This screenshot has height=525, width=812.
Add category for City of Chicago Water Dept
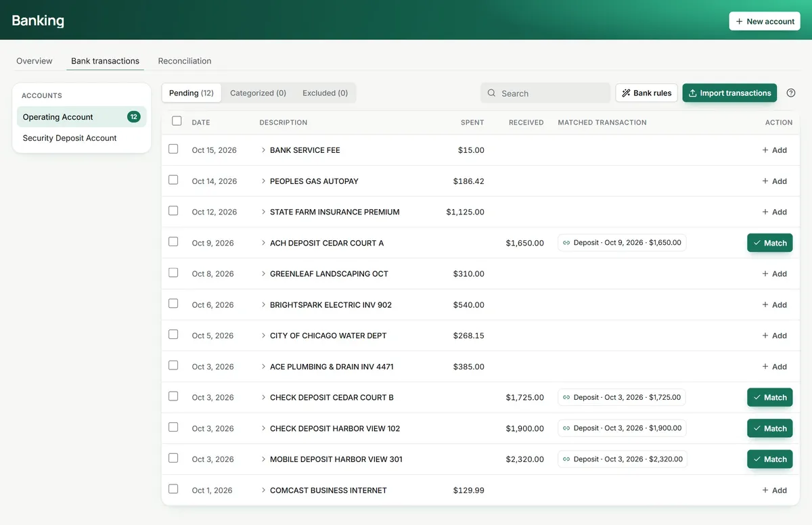pyautogui.click(x=775, y=336)
